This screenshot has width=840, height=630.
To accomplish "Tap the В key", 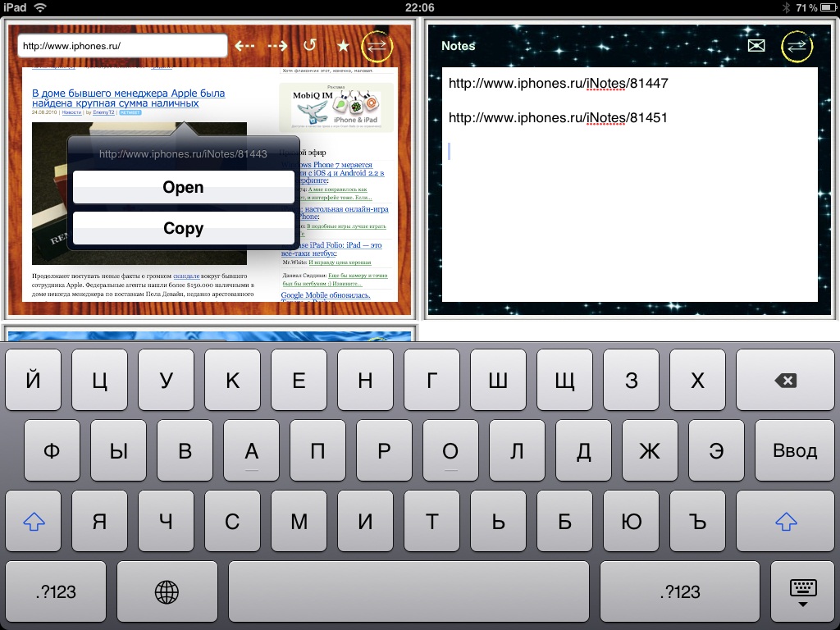I will 185,450.
